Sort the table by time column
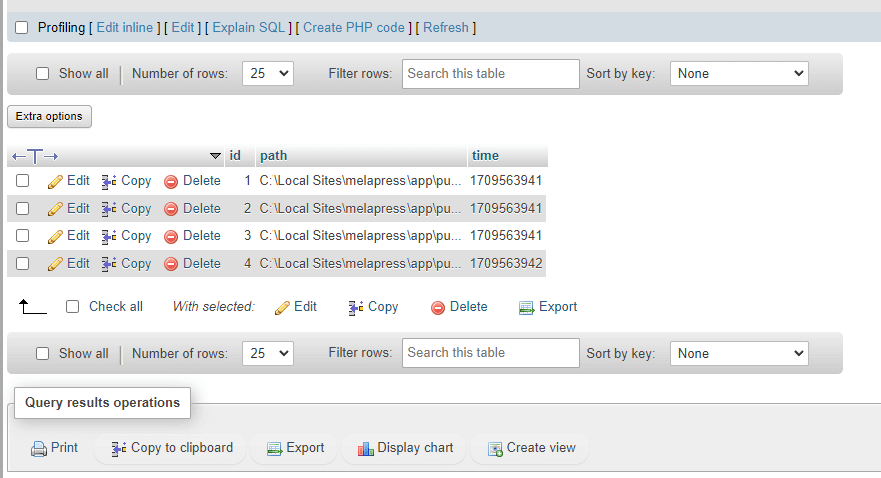 pyautogui.click(x=485, y=156)
